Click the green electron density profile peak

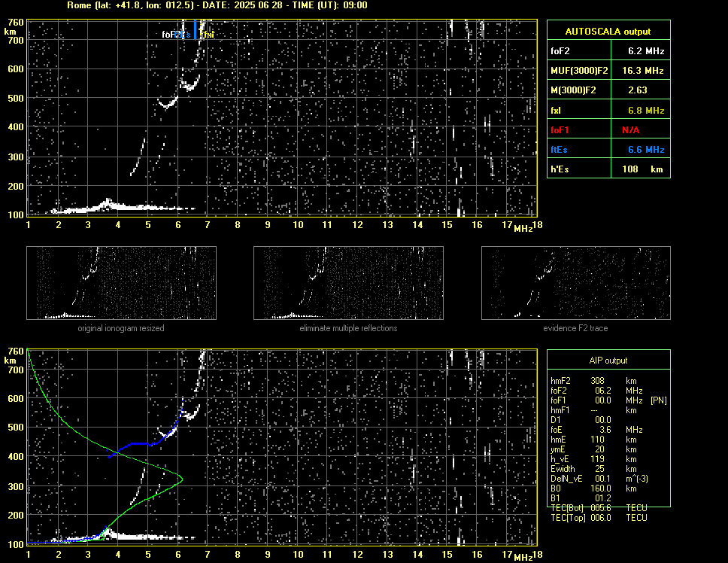tap(181, 479)
